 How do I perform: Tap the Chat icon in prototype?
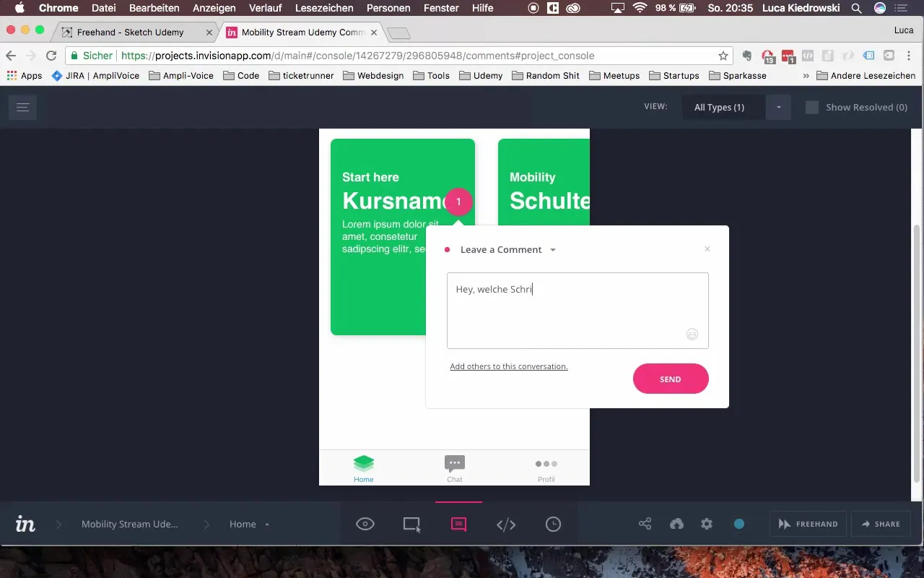455,463
